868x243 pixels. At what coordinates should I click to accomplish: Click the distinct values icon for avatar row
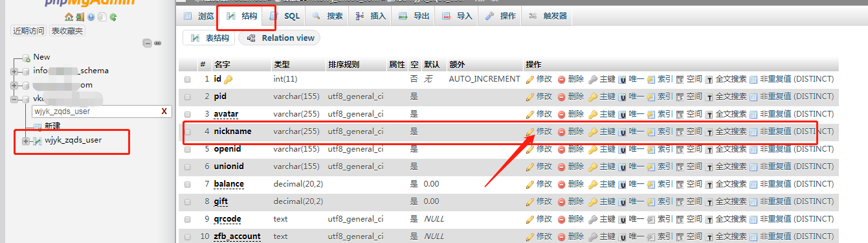[753, 114]
